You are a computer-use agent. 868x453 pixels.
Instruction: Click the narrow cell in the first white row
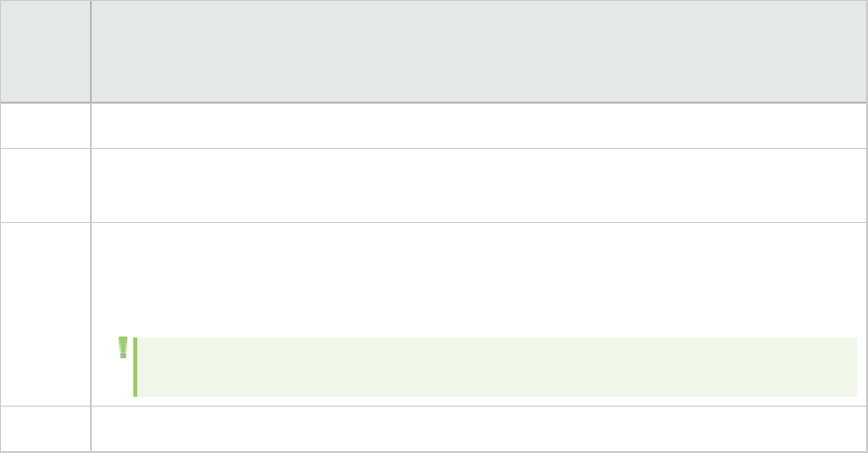(45, 125)
